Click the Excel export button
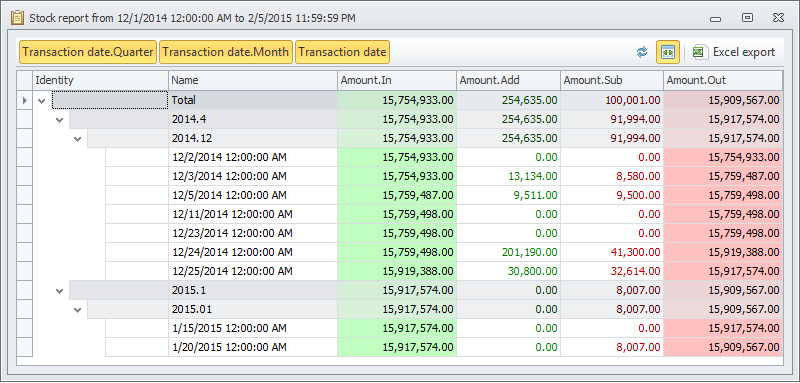Viewport: 800px width, 383px height. tap(734, 52)
